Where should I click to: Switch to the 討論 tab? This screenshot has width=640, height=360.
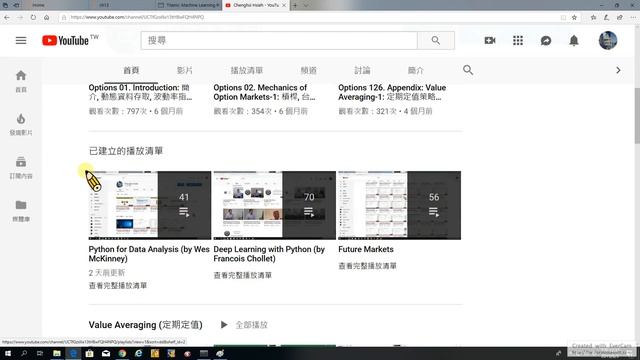pyautogui.click(x=362, y=70)
